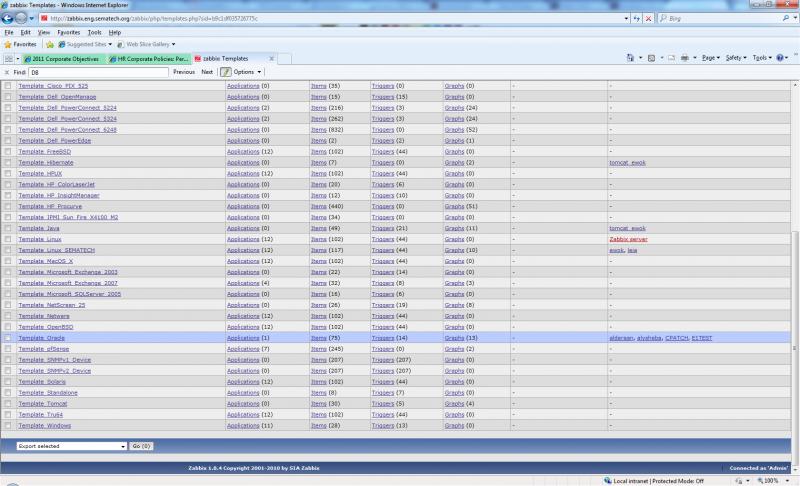Open Triggers link for Template_SNMPv1_Device
The width and height of the screenshot is (800, 486).
383,360
